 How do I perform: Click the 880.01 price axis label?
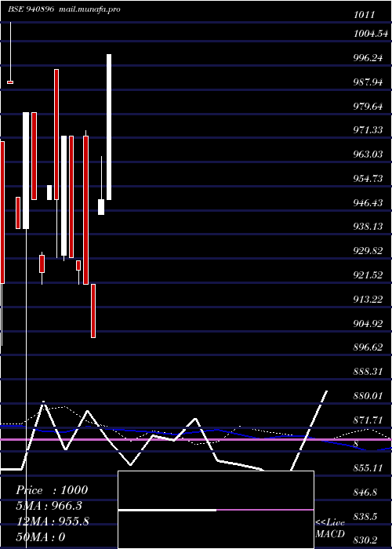pyautogui.click(x=368, y=396)
